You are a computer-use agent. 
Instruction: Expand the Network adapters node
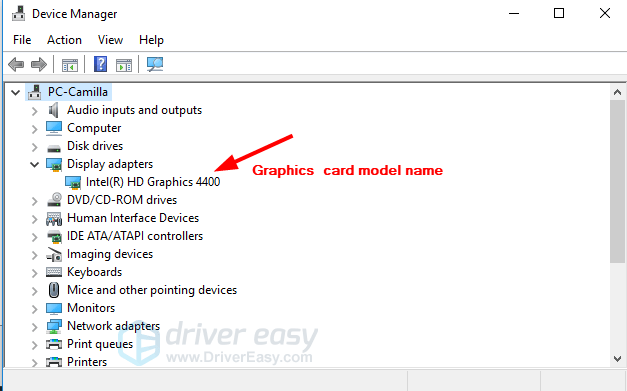(x=35, y=327)
